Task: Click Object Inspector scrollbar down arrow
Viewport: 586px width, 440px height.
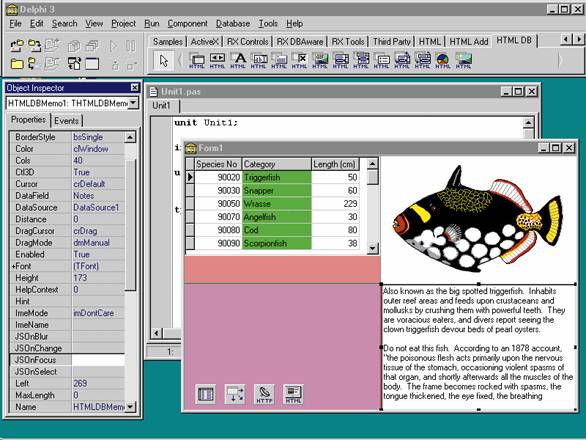Action: click(130, 406)
